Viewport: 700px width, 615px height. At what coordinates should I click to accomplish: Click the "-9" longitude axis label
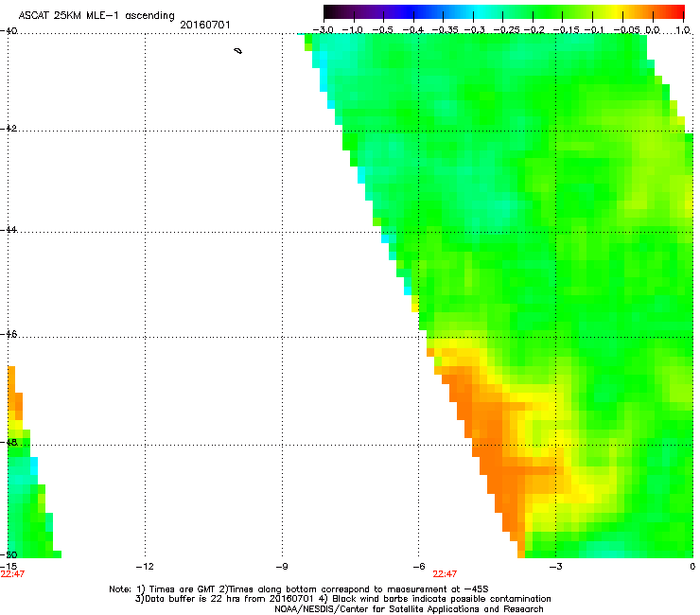tap(281, 567)
